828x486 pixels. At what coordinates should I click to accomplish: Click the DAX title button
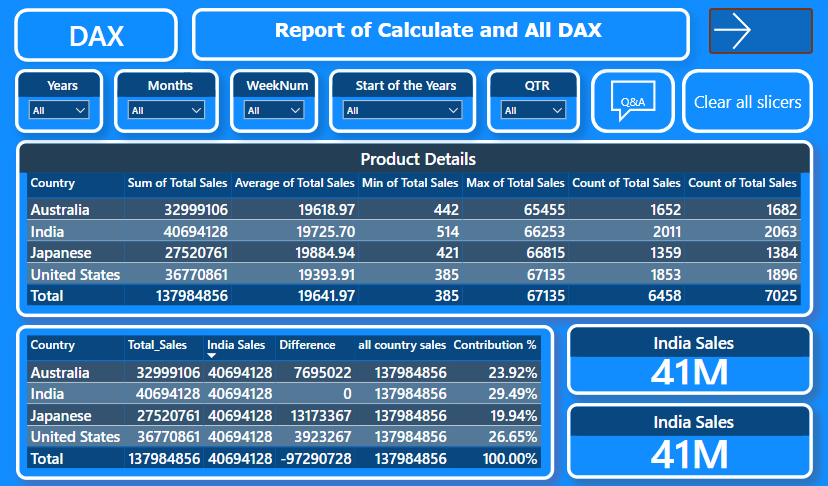click(96, 35)
